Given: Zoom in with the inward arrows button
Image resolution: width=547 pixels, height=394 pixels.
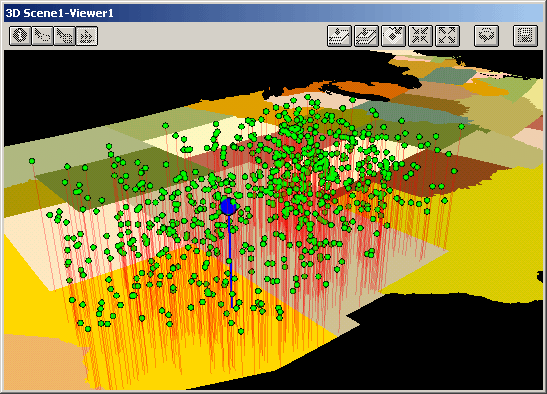Looking at the screenshot, I should pos(420,36).
